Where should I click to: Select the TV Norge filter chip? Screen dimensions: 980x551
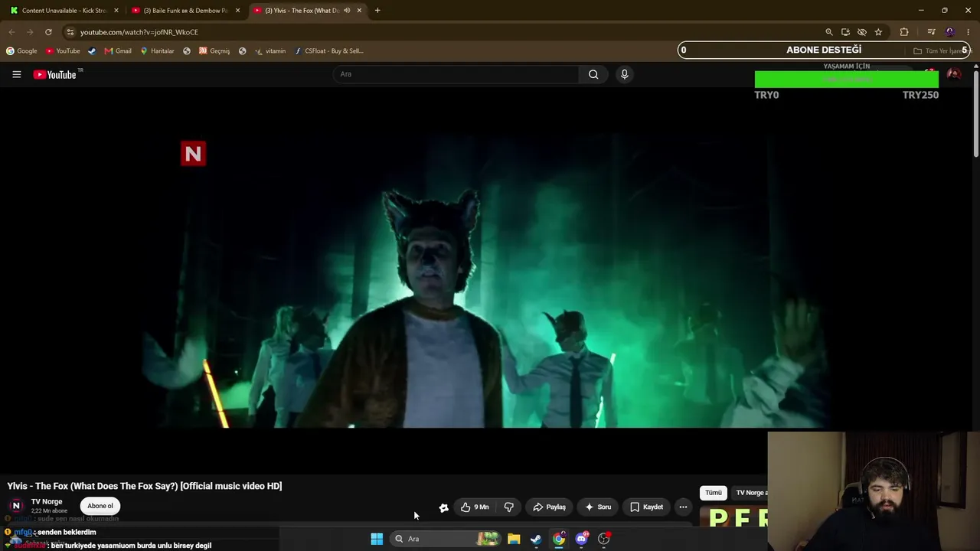(x=750, y=493)
